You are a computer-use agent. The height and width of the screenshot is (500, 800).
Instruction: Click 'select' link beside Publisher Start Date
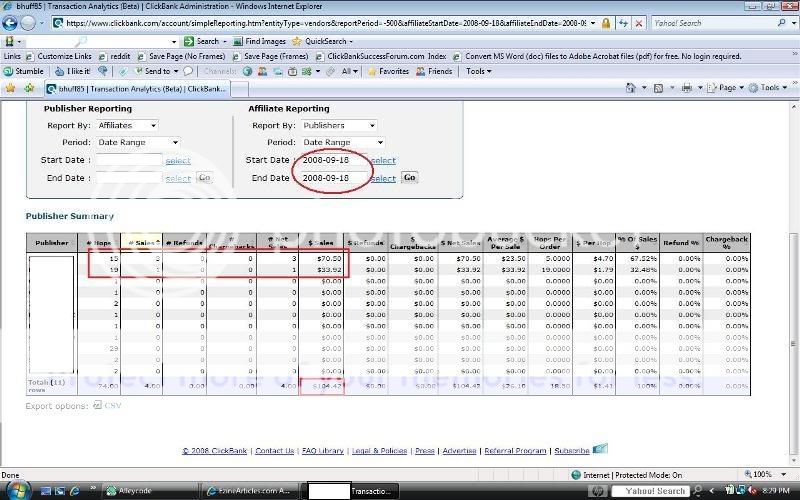[x=178, y=161]
